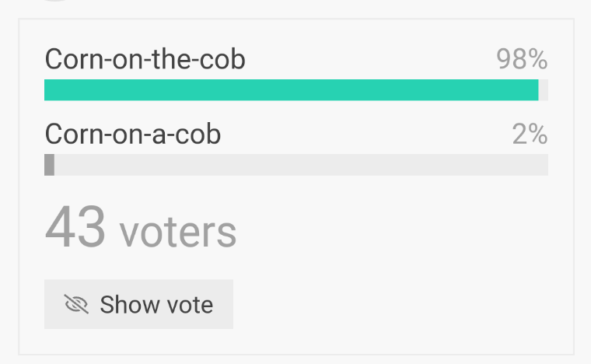Click the unfilled end of Corn-on-the-cob bar
591x364 pixels.
544,90
